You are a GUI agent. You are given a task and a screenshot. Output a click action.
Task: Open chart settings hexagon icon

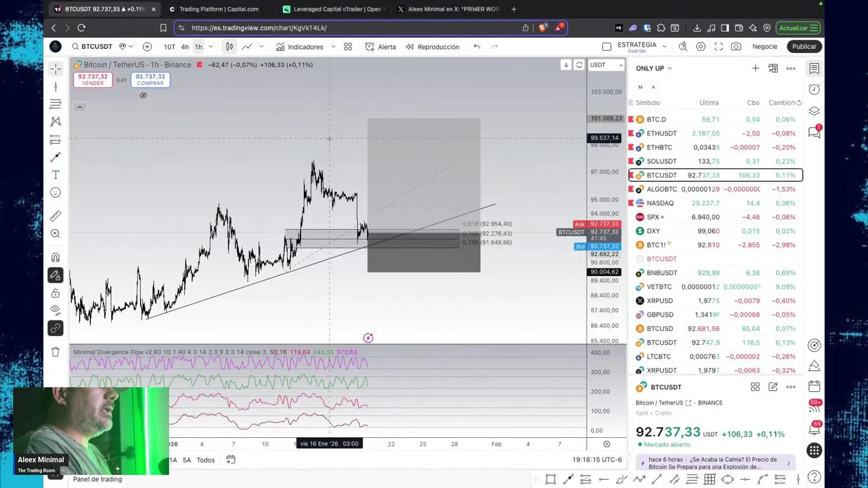[701, 47]
